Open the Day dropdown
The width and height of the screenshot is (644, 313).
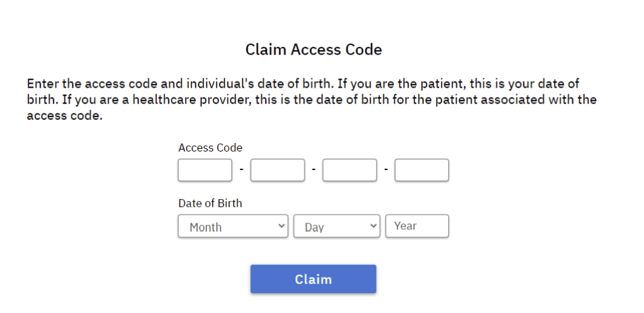point(337,226)
